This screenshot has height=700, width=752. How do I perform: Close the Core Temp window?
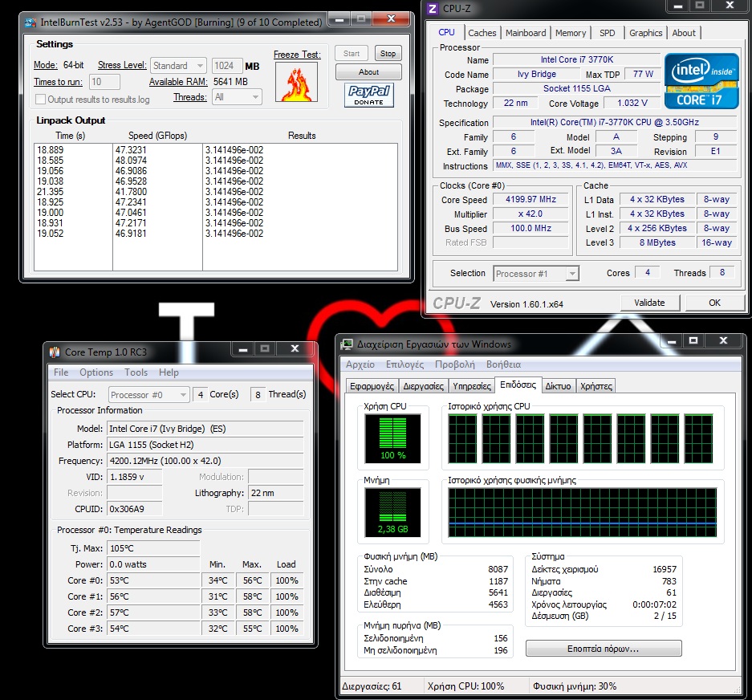pos(295,349)
